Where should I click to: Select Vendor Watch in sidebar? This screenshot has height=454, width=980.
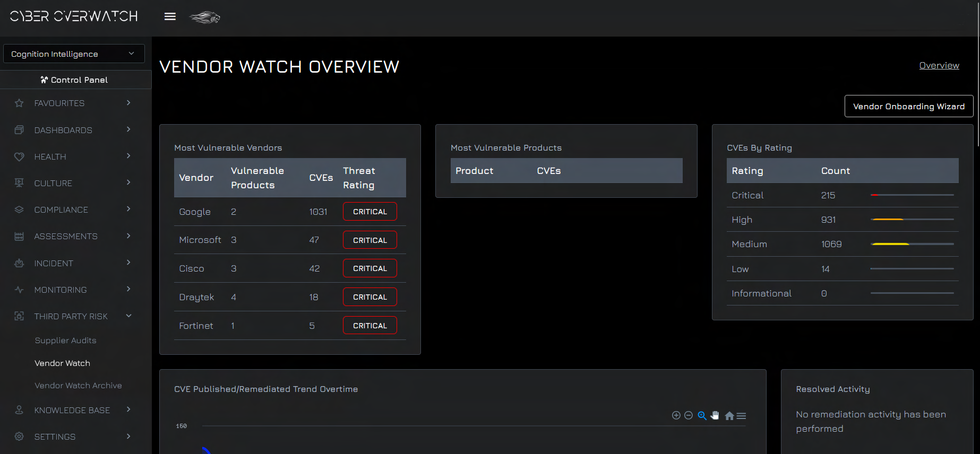(x=62, y=363)
